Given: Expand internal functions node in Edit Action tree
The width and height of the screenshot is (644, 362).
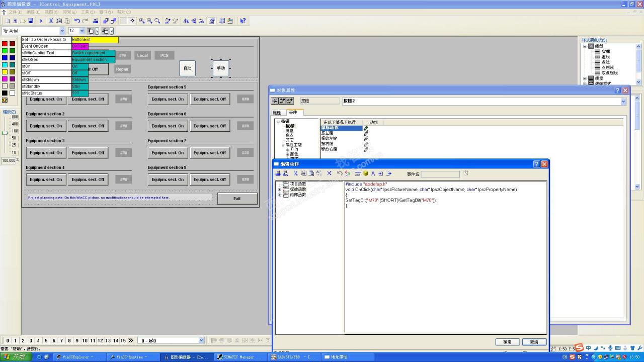Looking at the screenshot, I should tap(280, 195).
